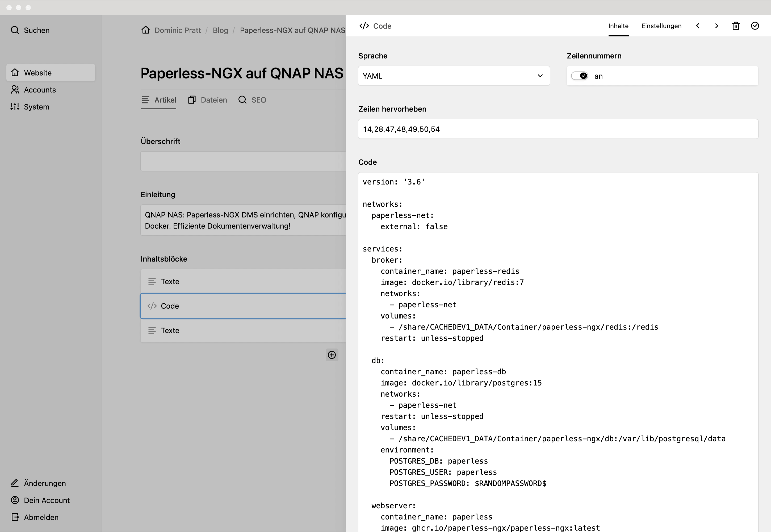The image size is (771, 532).
Task: Click the Code drawer header icon
Action: 364,26
